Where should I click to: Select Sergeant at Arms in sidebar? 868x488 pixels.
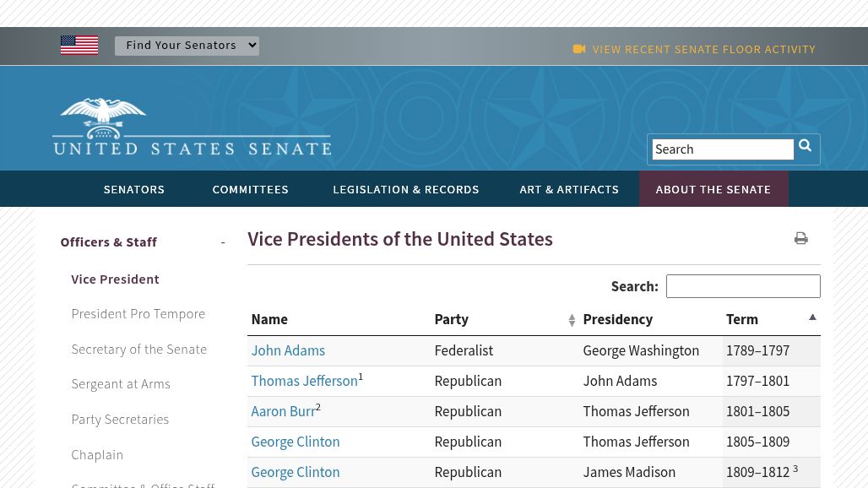[121, 384]
